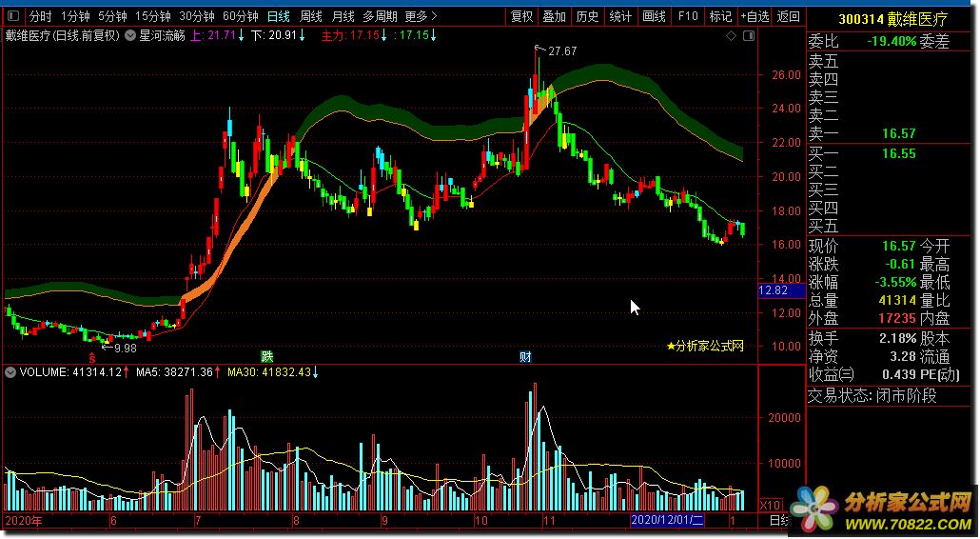The width and height of the screenshot is (980, 539).
Task: Select the 5分钟 period
Action: pyautogui.click(x=112, y=16)
